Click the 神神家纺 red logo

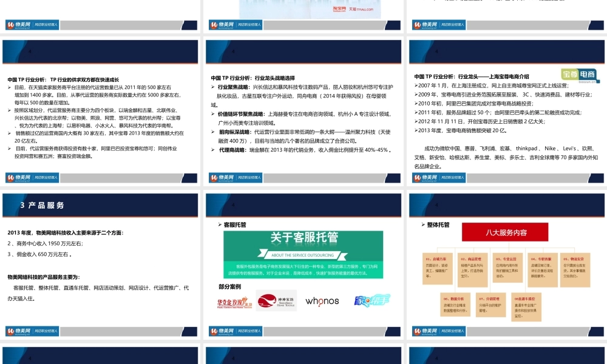(x=277, y=300)
